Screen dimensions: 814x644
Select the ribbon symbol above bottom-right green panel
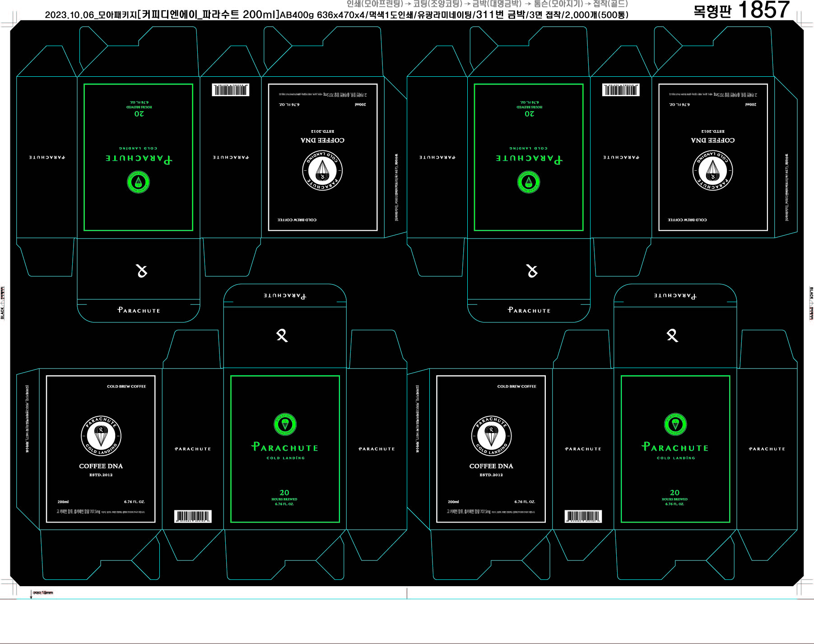[x=672, y=336]
